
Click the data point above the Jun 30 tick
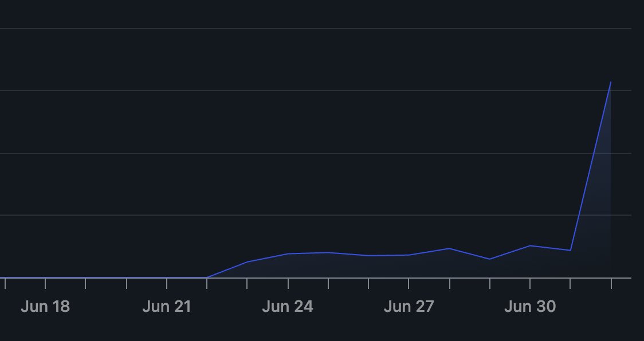click(x=530, y=245)
